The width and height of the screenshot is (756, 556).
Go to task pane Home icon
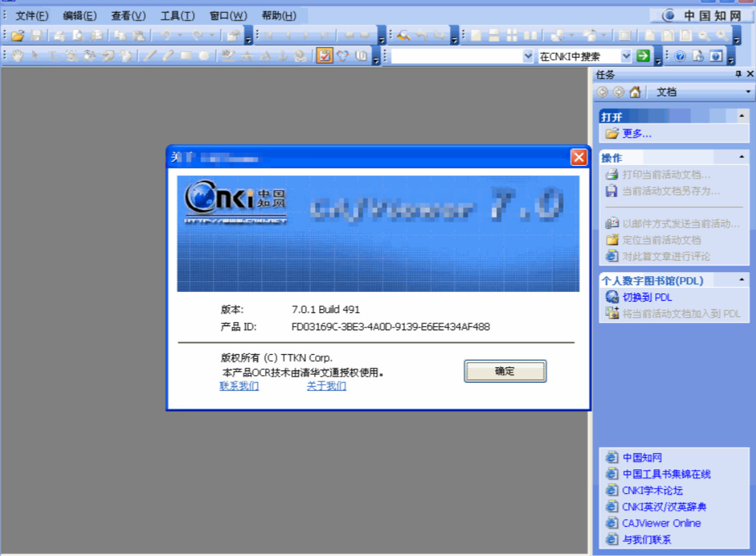pos(635,92)
